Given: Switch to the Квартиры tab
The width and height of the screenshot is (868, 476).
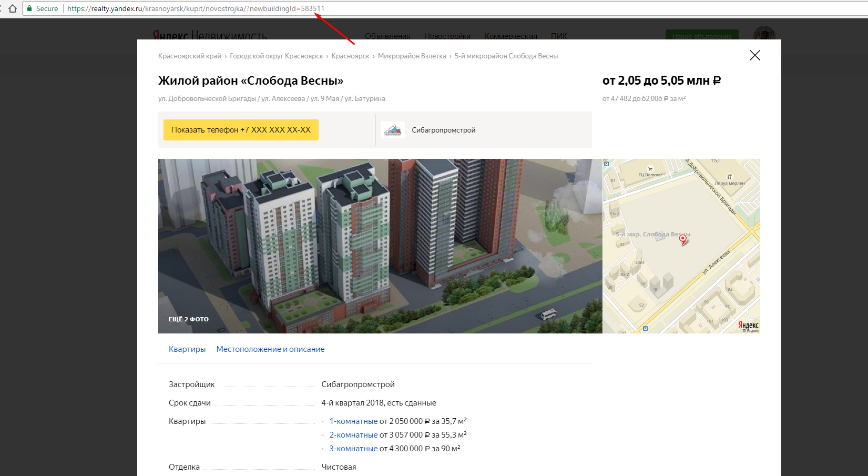Looking at the screenshot, I should 187,349.
